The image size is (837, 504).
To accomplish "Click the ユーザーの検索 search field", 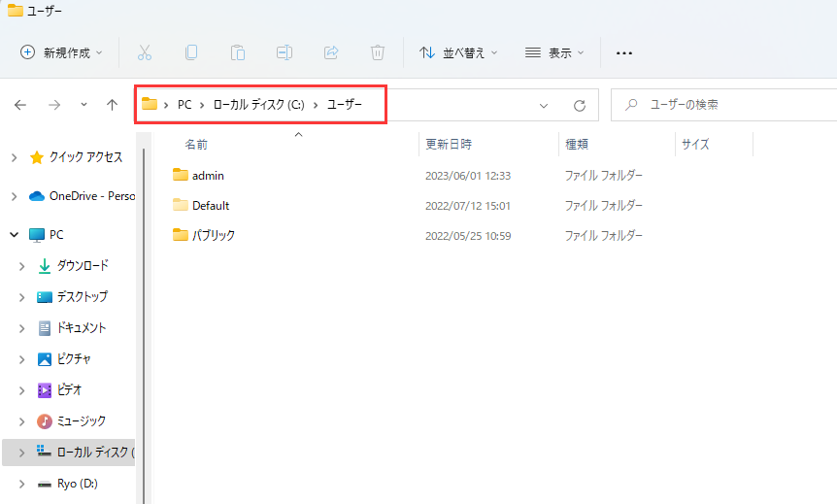I will pos(723,105).
